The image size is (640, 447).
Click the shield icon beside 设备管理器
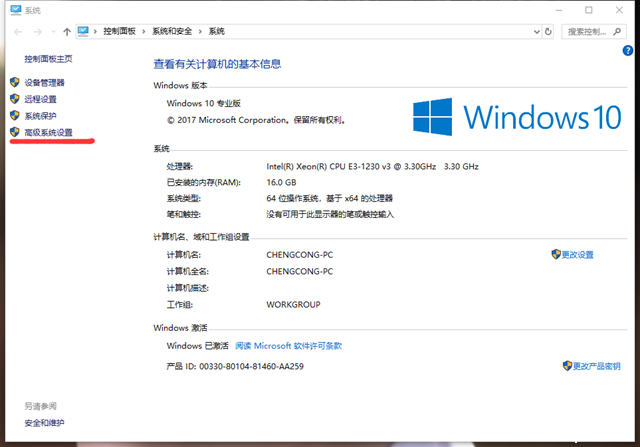(x=15, y=83)
